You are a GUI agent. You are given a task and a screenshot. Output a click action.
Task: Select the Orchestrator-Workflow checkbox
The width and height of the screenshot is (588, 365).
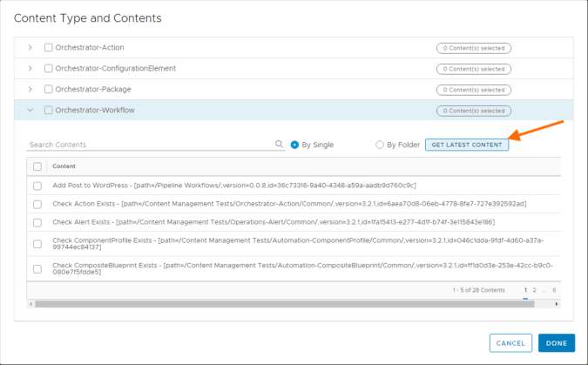[49, 111]
